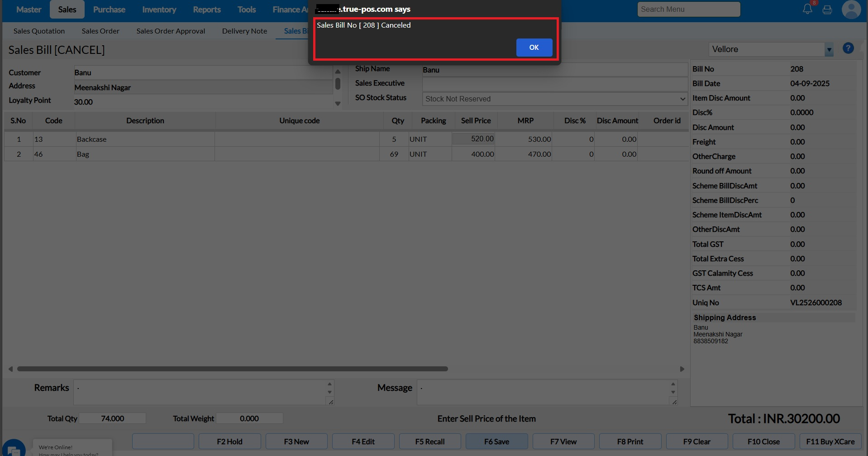Image resolution: width=868 pixels, height=456 pixels.
Task: Switch to the Sales Quotation tab
Action: (x=39, y=31)
